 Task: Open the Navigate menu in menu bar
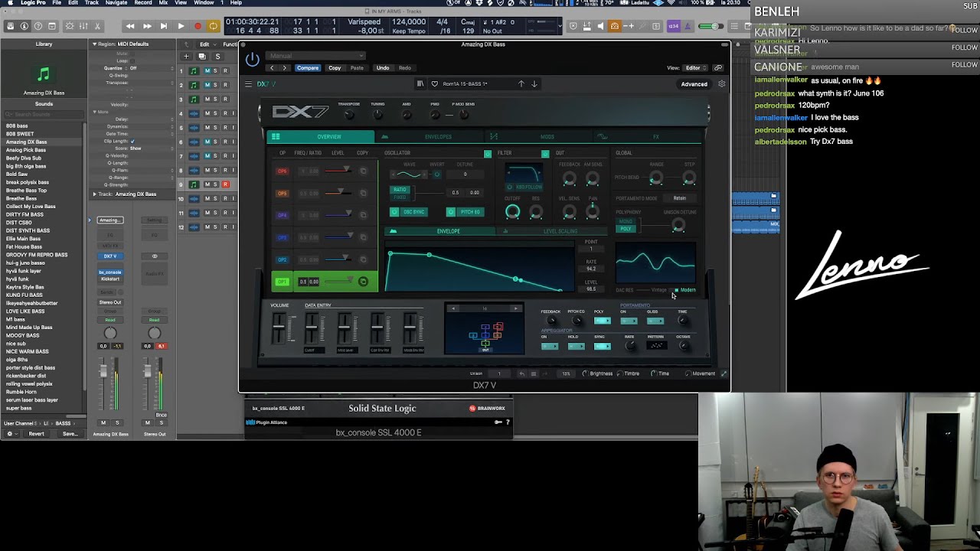[116, 3]
